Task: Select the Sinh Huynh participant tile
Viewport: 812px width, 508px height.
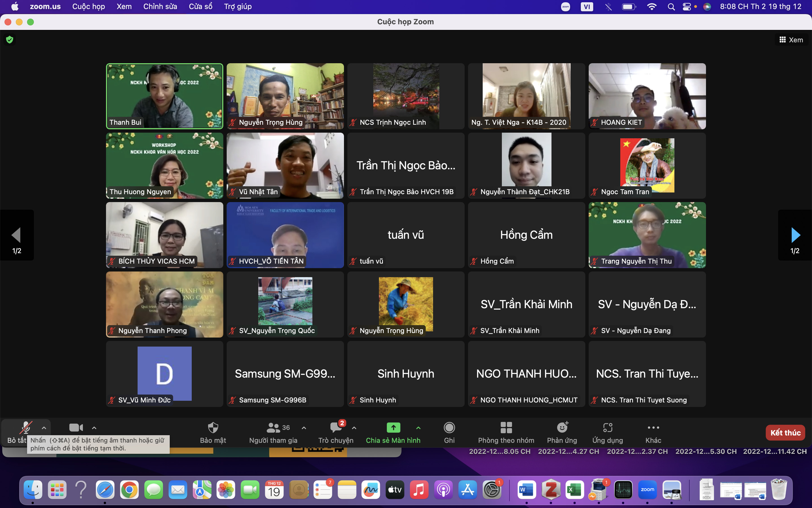Action: (406, 374)
